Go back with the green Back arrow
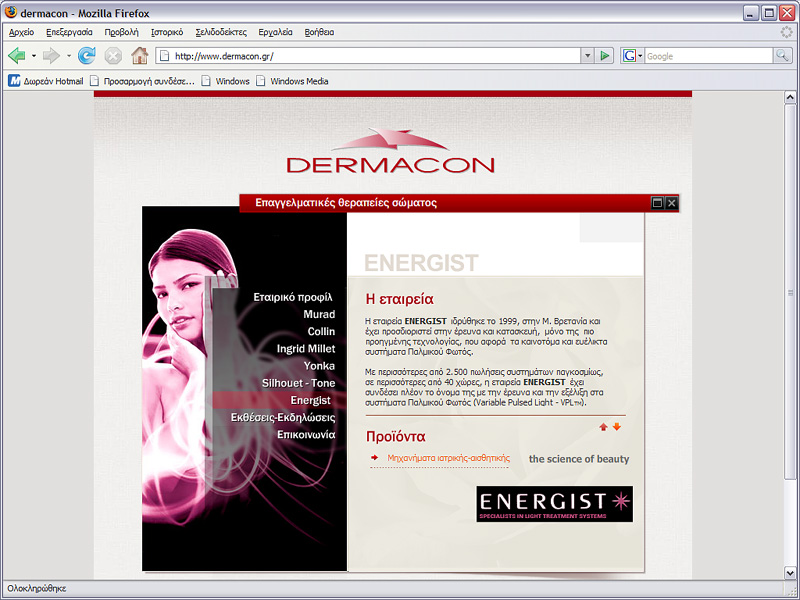The width and height of the screenshot is (800, 600). tap(17, 55)
